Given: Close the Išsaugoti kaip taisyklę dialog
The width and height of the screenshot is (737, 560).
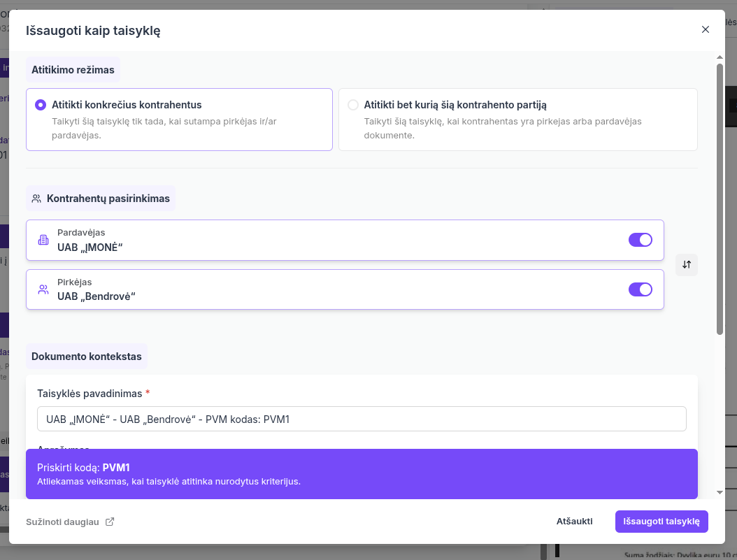Looking at the screenshot, I should [x=705, y=29].
